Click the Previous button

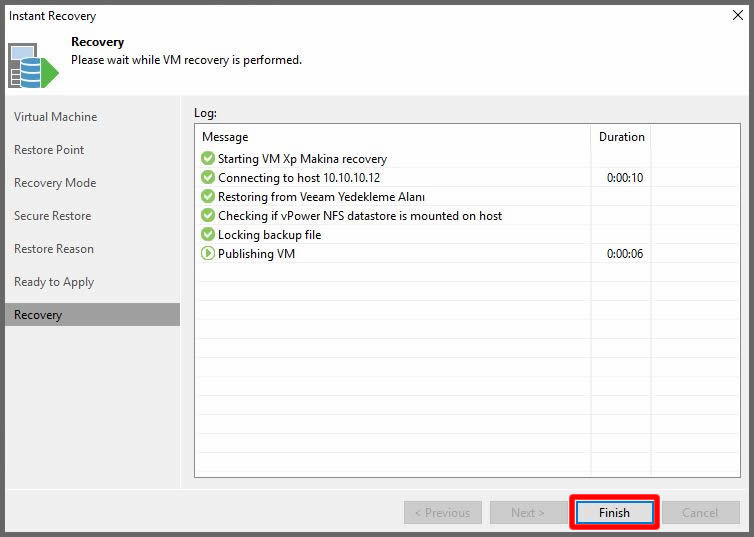pos(442,512)
